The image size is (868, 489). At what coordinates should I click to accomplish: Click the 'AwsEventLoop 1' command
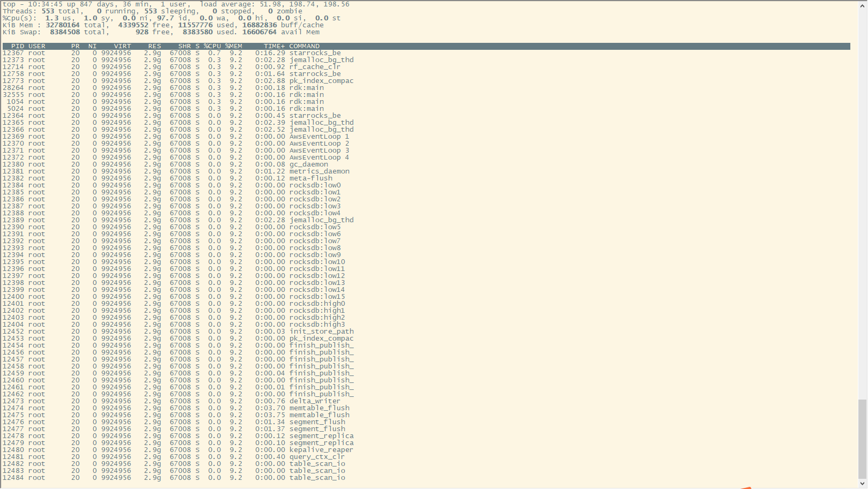319,137
